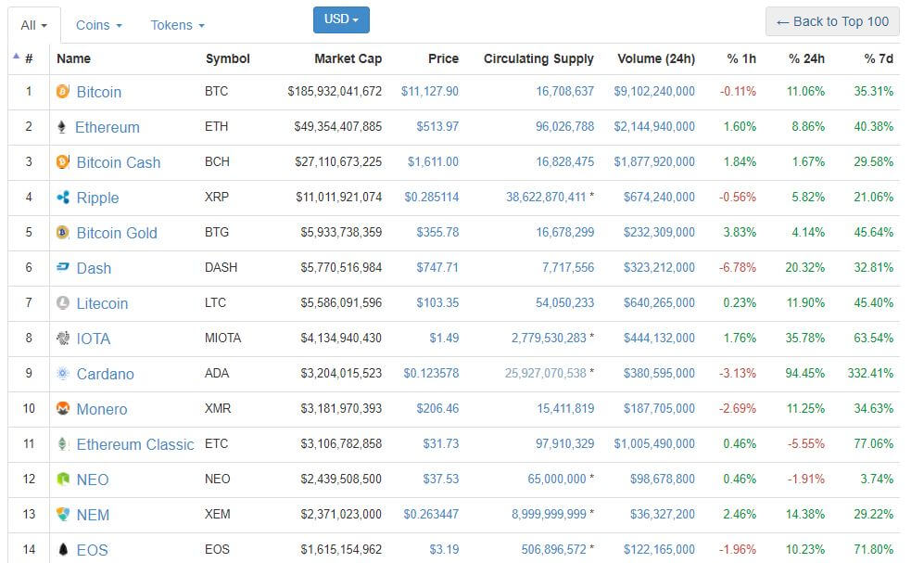The image size is (924, 563).
Task: Open the Dash name link
Action: (94, 268)
